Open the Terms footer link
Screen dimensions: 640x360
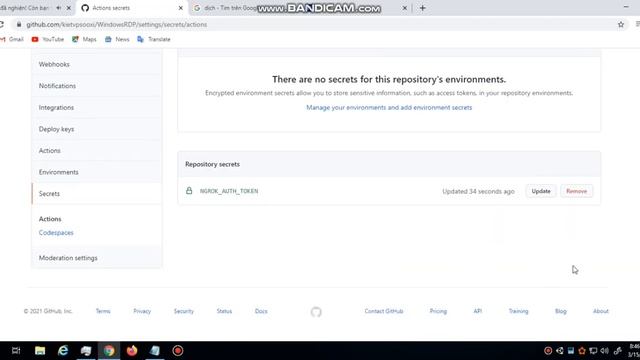[x=103, y=311]
